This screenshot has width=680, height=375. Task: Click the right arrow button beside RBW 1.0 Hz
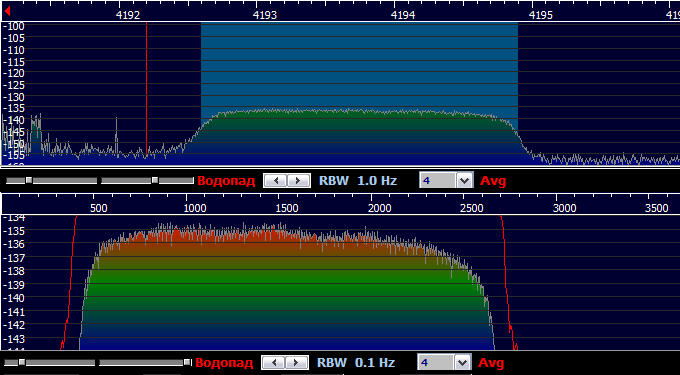click(298, 180)
